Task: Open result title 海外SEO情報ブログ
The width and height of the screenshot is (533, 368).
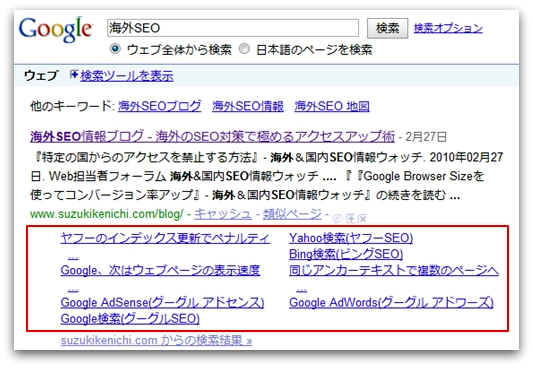Action: 212,136
